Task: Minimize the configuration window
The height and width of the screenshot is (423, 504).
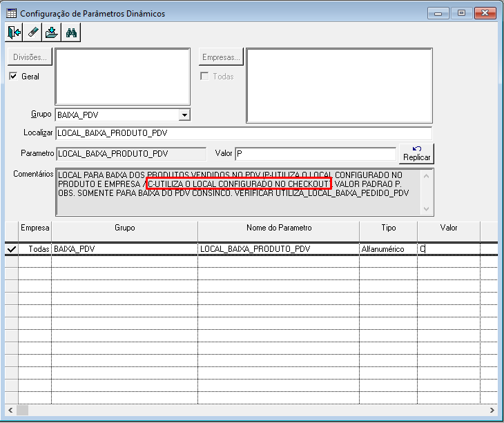Action: (x=438, y=14)
